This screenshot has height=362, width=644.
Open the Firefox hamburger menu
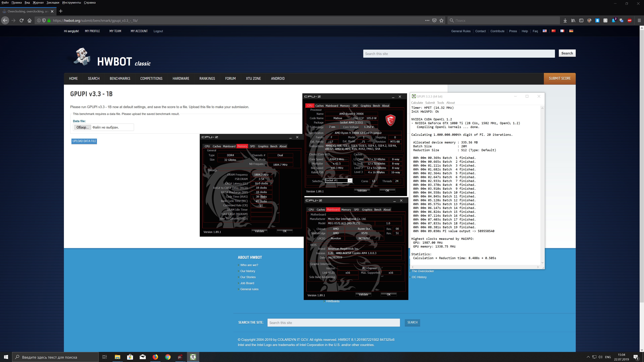click(639, 20)
